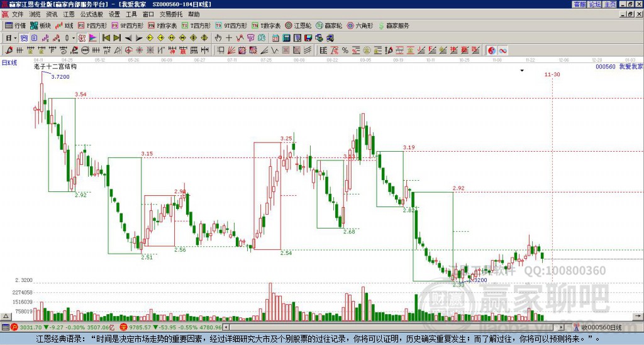Click the 赢 red character tool icon
Viewport: 644px width, 345px height.
click(182, 50)
